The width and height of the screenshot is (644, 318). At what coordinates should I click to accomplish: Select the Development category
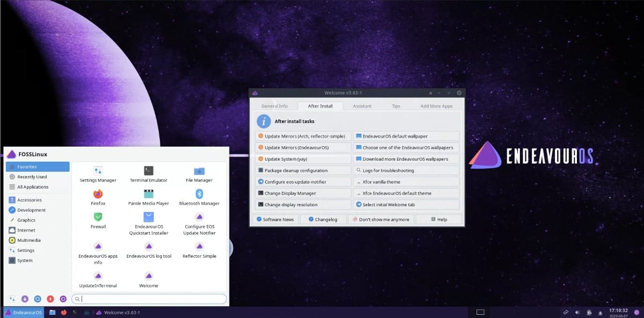click(38, 210)
